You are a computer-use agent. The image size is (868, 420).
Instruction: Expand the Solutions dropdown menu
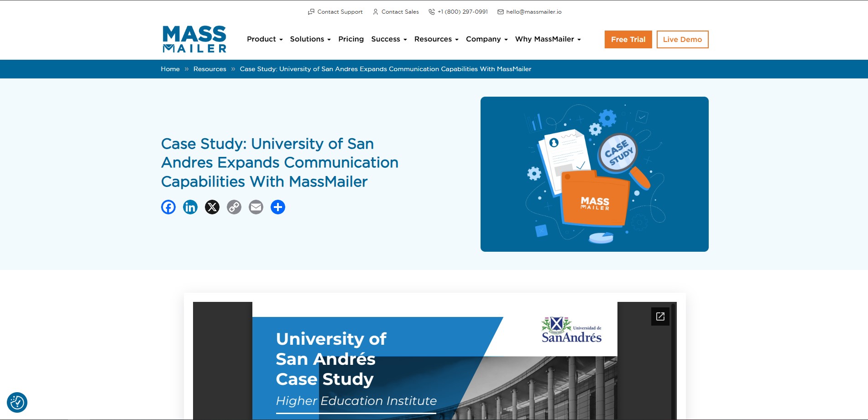[310, 39]
